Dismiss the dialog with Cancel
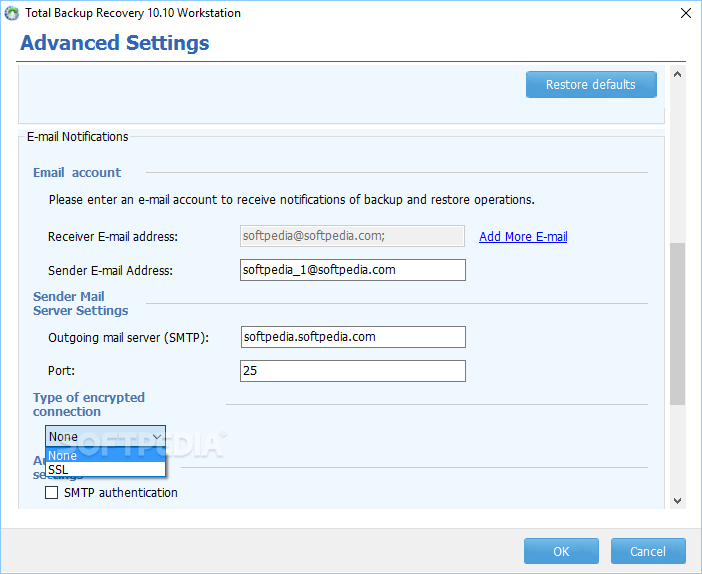This screenshot has height=574, width=702. pyautogui.click(x=648, y=551)
